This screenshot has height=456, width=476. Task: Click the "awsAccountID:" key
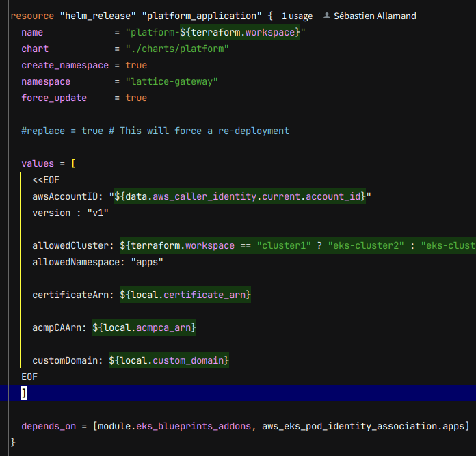coord(68,196)
